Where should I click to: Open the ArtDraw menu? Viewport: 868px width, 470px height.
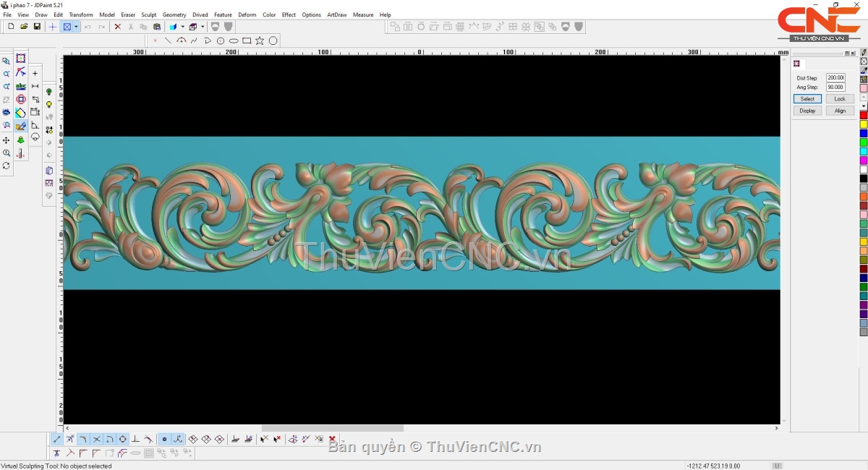pyautogui.click(x=336, y=14)
